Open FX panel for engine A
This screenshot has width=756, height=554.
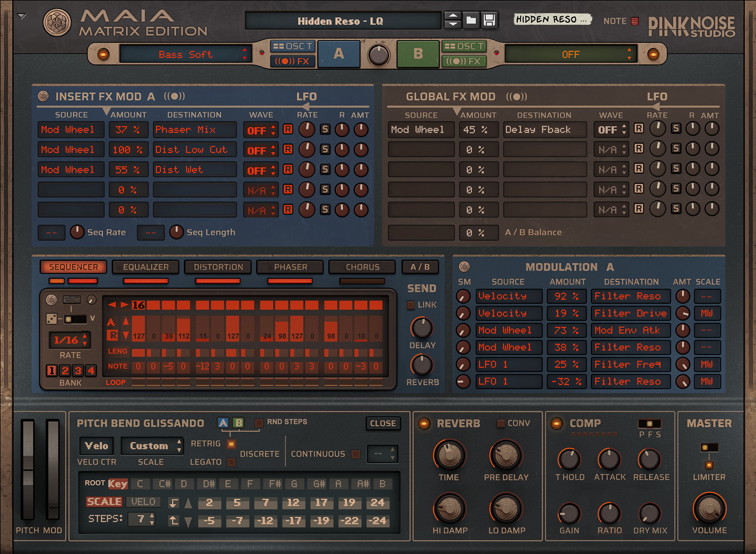292,61
